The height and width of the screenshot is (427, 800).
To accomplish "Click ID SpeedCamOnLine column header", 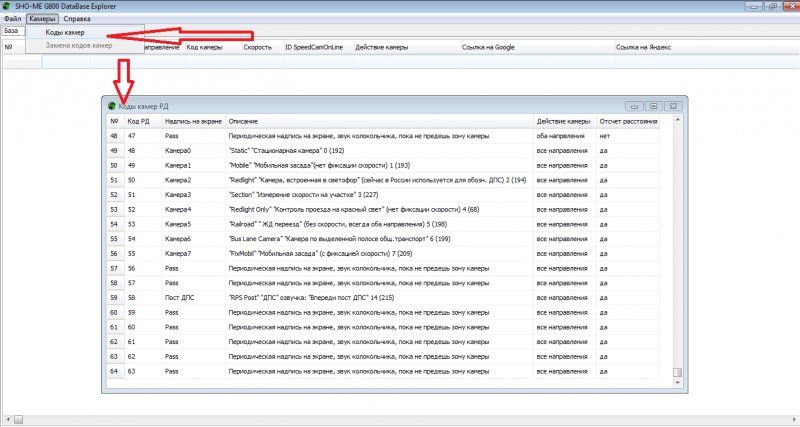I will pyautogui.click(x=314, y=47).
